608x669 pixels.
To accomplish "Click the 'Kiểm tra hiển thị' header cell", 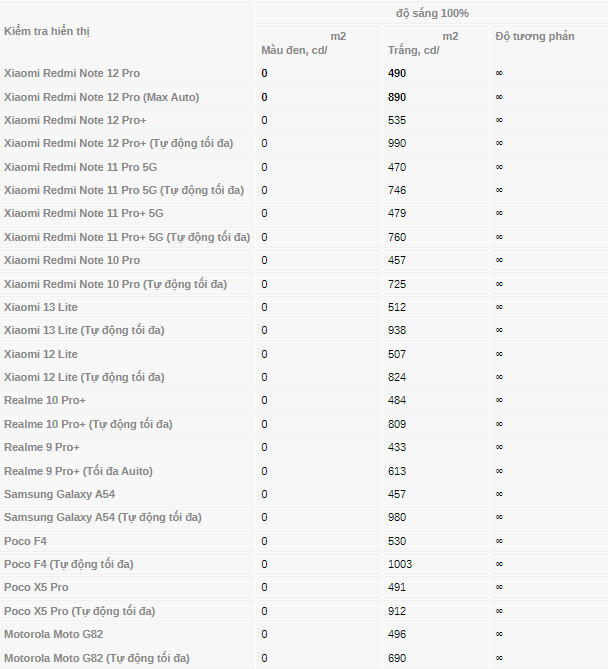I will pos(47,31).
